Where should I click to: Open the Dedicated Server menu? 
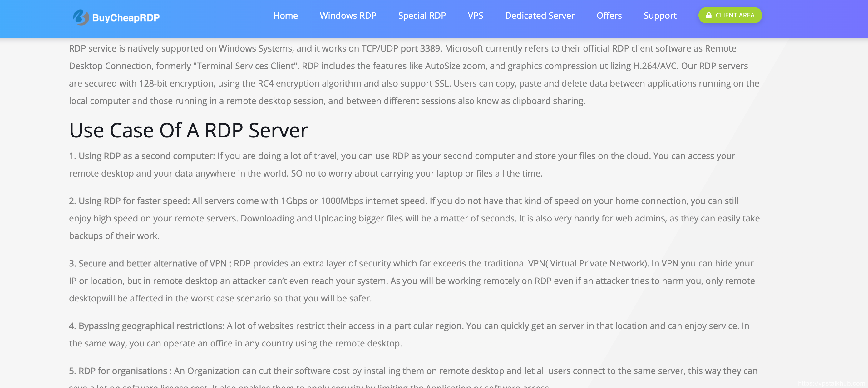pos(540,16)
